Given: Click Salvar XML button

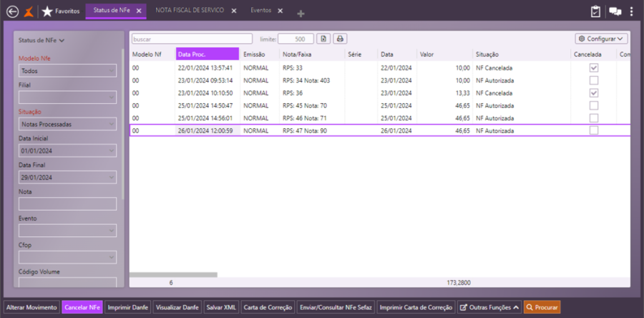Looking at the screenshot, I should tap(221, 307).
